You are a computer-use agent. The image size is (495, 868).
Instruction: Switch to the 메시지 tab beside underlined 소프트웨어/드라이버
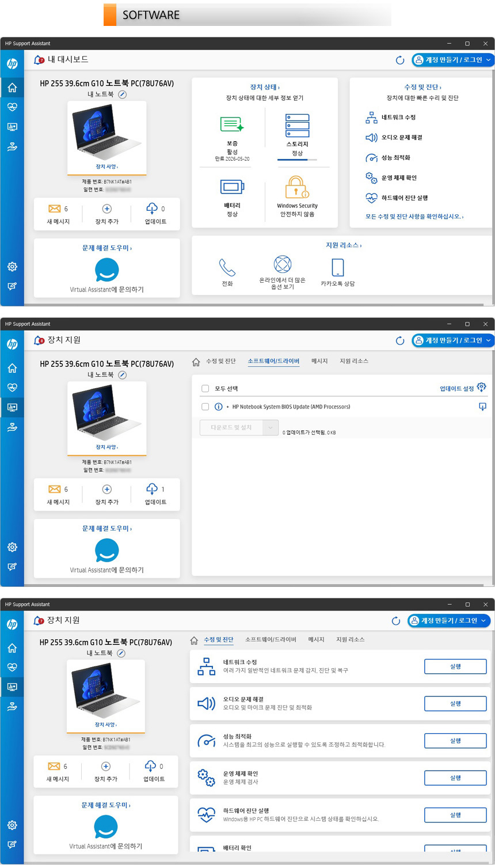[319, 361]
